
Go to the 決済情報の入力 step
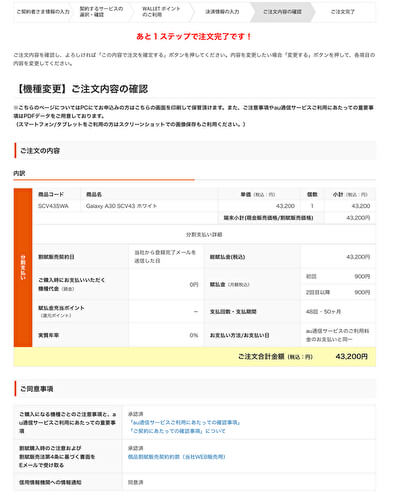[x=222, y=12]
